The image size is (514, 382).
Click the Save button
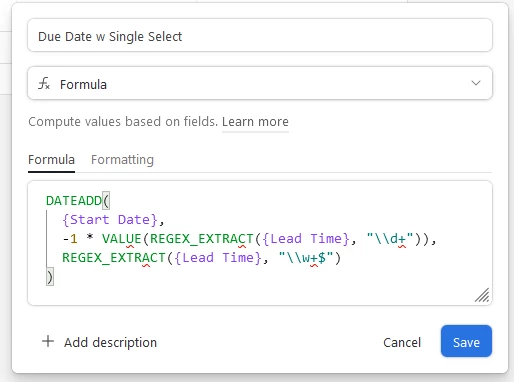tap(466, 342)
